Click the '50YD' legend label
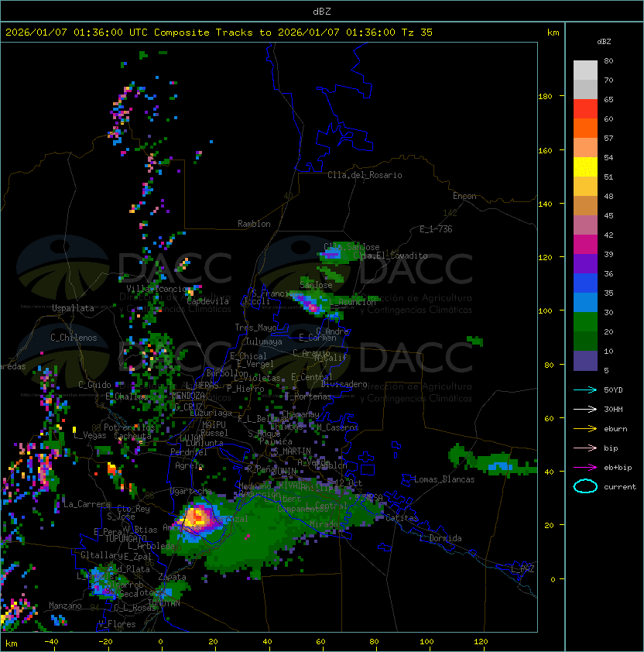 click(x=613, y=389)
